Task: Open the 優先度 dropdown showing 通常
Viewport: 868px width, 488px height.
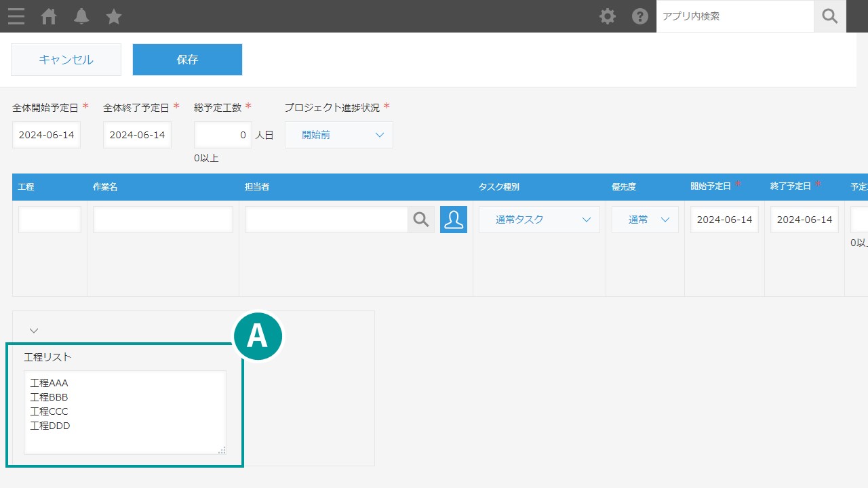Action: coord(645,220)
